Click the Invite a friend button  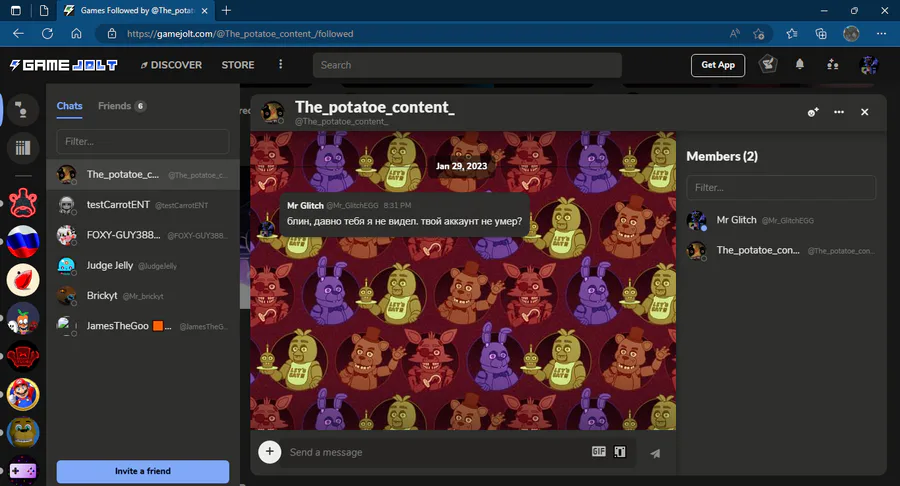[x=143, y=471]
